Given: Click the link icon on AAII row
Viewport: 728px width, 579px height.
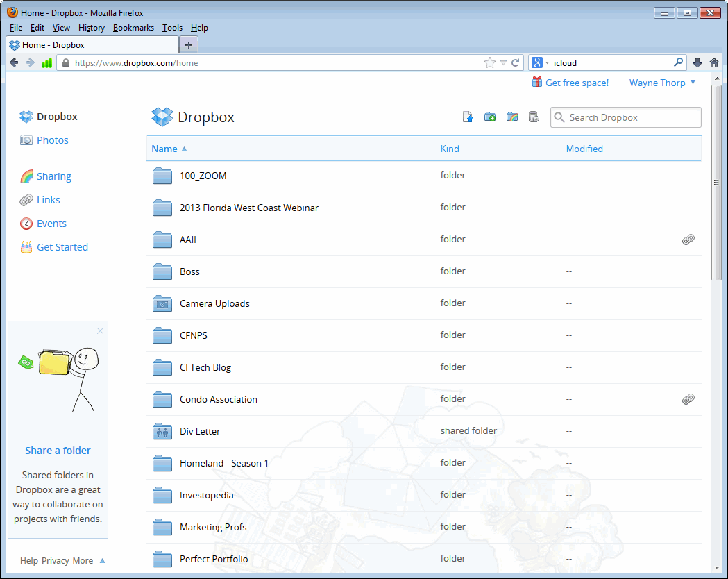Looking at the screenshot, I should coord(688,240).
